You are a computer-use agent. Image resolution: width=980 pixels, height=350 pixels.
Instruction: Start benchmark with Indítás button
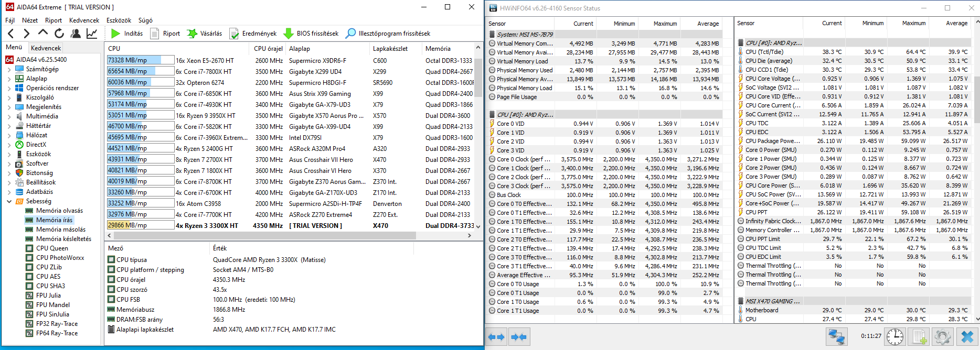127,34
